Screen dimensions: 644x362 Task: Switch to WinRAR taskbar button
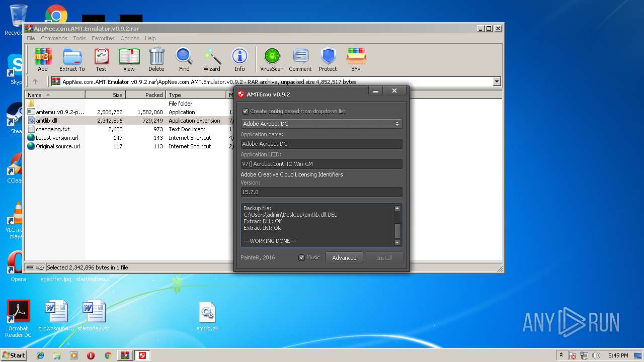[124, 355]
